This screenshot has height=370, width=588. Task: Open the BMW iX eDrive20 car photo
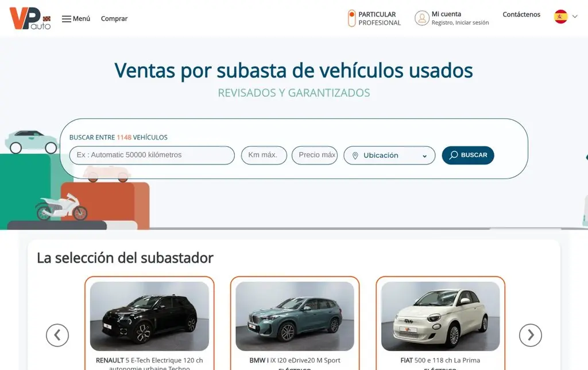tap(295, 316)
